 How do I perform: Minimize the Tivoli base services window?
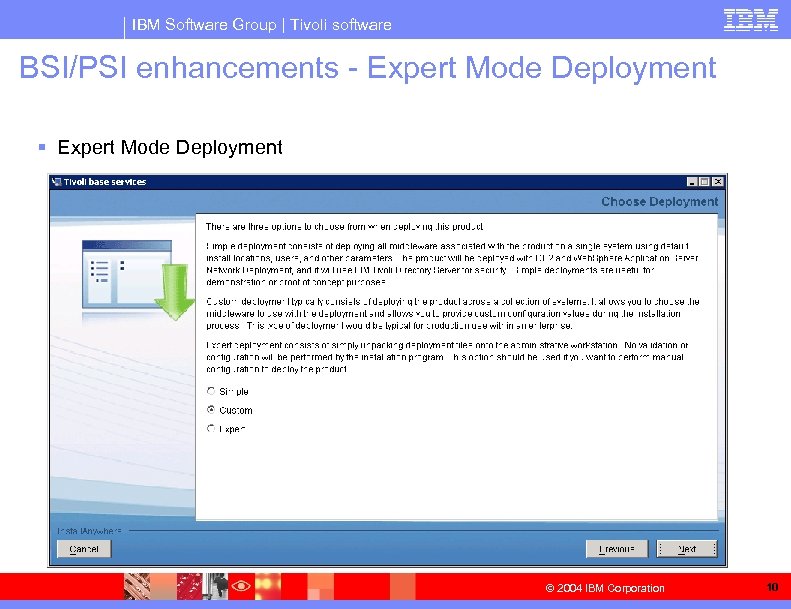pos(692,182)
